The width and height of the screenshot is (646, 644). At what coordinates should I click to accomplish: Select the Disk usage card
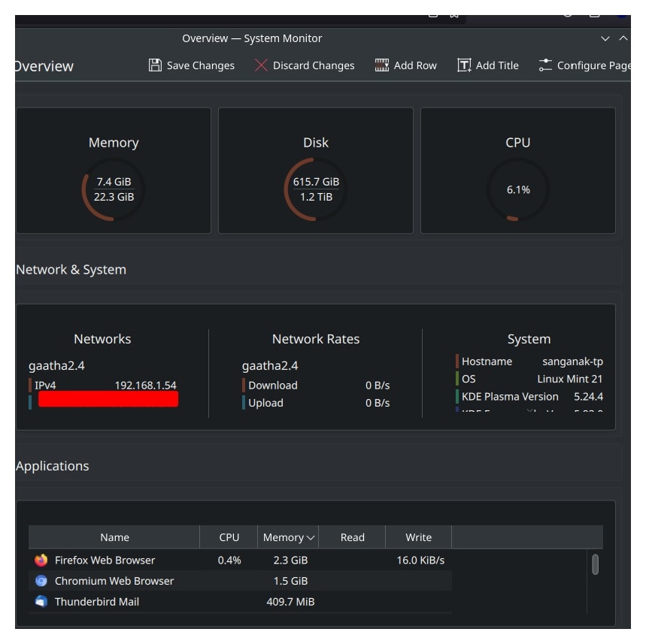tap(316, 171)
